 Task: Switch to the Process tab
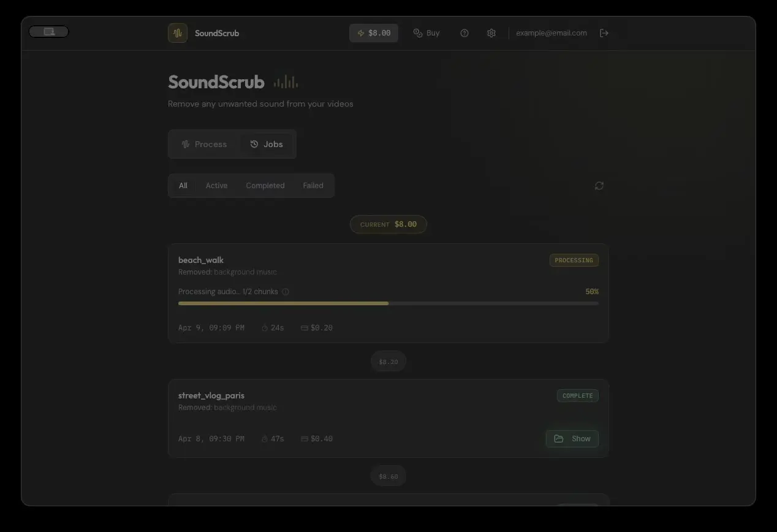click(x=205, y=144)
